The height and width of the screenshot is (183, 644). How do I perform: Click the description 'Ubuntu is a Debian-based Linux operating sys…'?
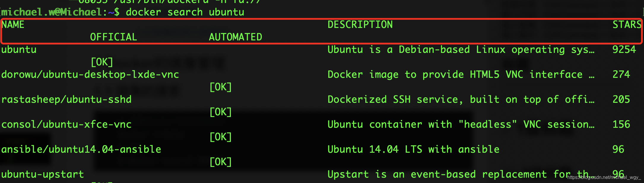(461, 50)
